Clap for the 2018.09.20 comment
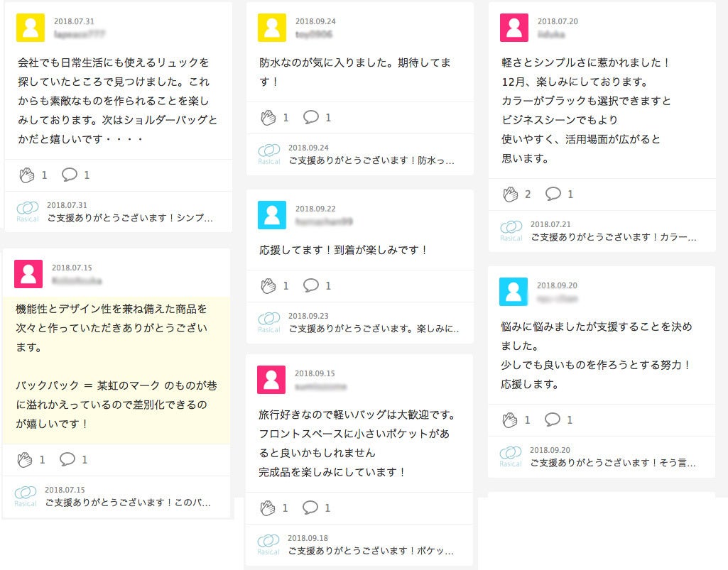The image size is (728, 570). point(510,420)
